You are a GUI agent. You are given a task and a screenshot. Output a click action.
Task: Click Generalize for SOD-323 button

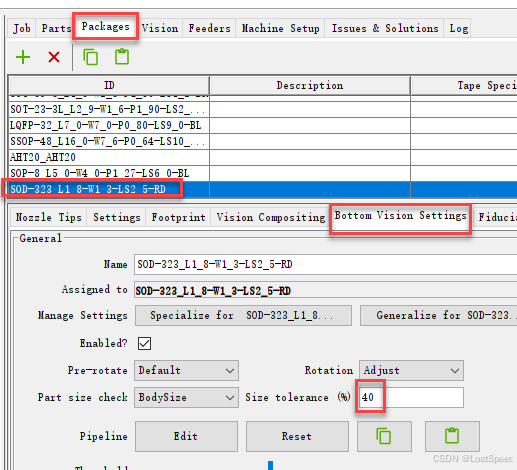(x=439, y=315)
